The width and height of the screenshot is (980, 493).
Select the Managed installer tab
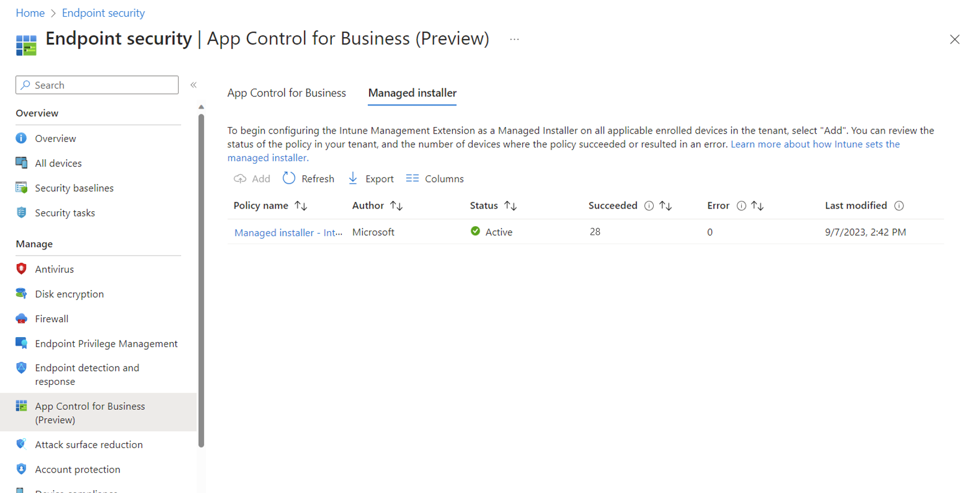tap(412, 93)
